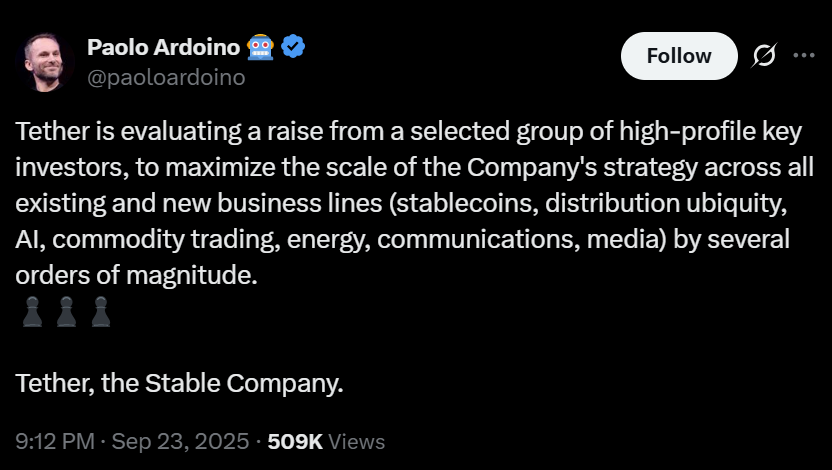Open the @paoloardoino handle link
This screenshot has width=832, height=470.
point(166,78)
